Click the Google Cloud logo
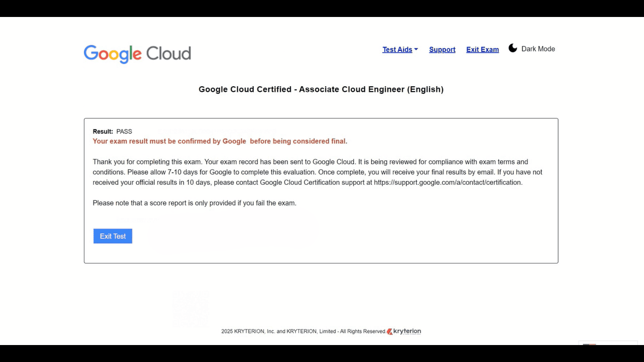 137,54
